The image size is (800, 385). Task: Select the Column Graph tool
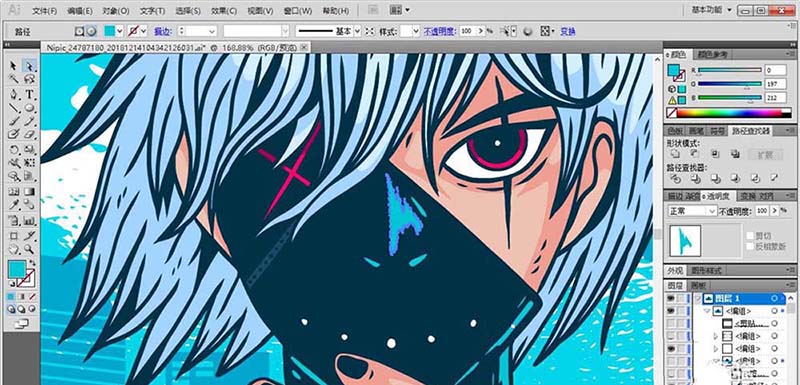[x=30, y=221]
